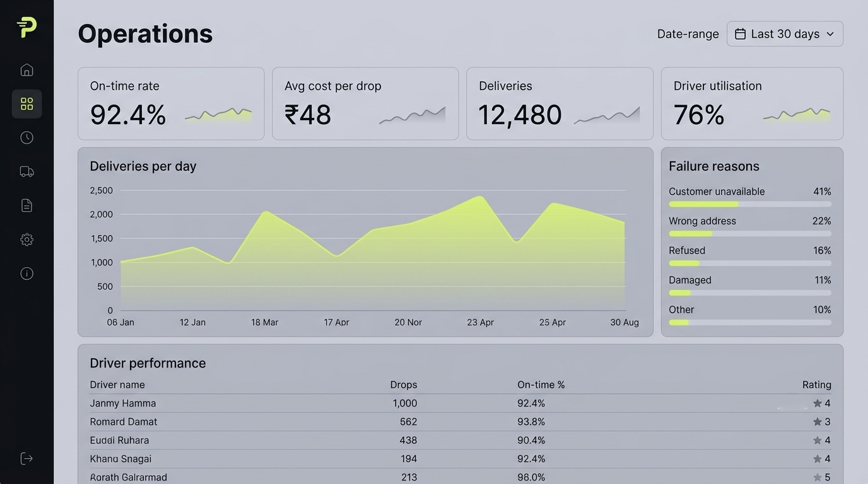Click the 93.8% on-time value
This screenshot has height=484, width=868.
(x=531, y=422)
